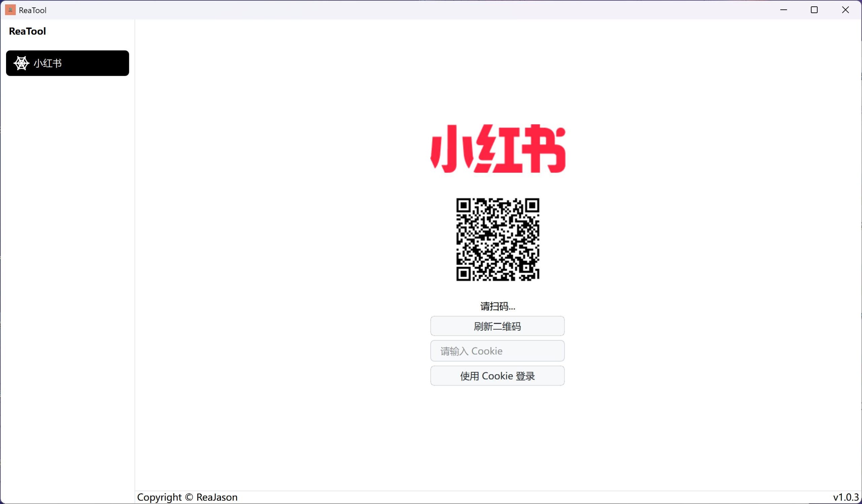
Task: Click the red 小红书 logo
Action: point(498,149)
